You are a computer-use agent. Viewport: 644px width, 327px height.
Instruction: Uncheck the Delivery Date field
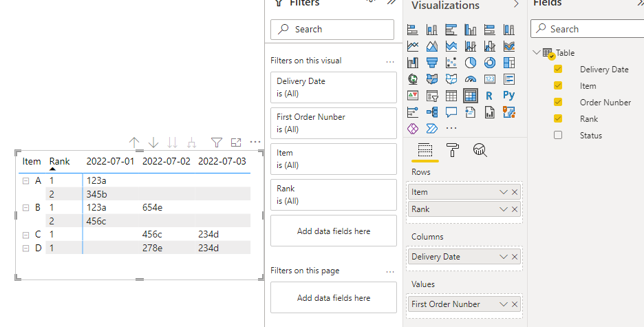(558, 69)
